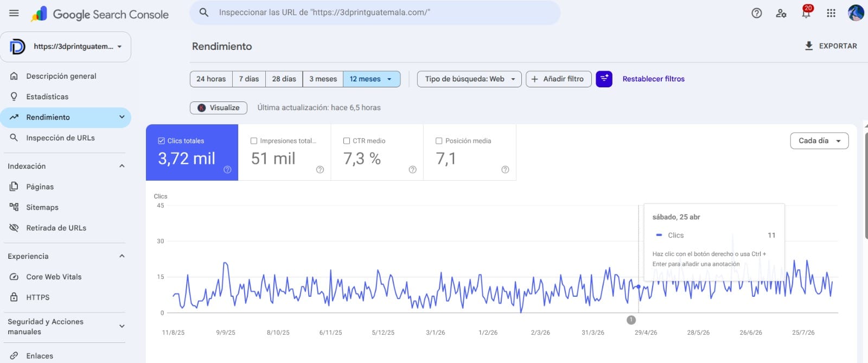Click the 'sábado, 25 abr' tooltip date
Screen dimensions: 868x363
tap(676, 217)
